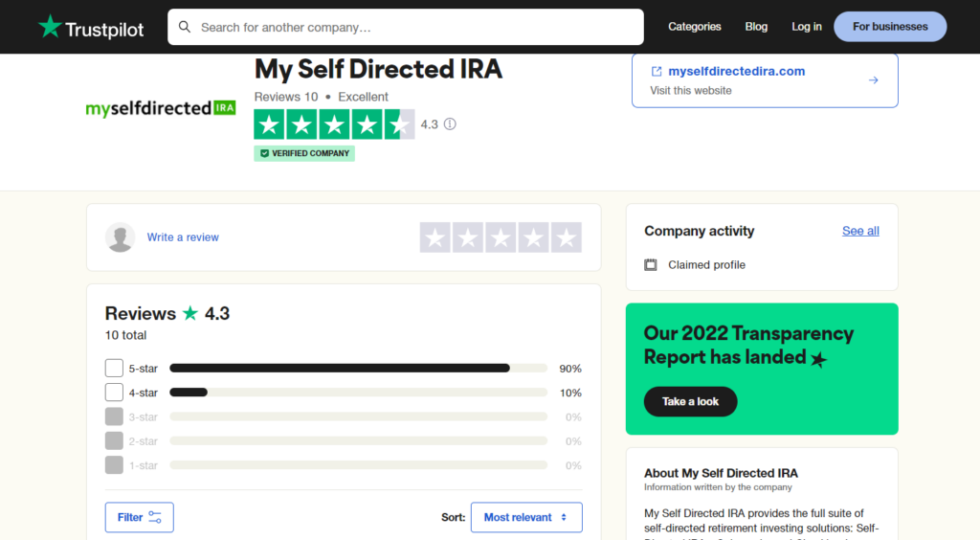Click the Trustpilot logo
Screen dimensions: 980x540
(91, 27)
